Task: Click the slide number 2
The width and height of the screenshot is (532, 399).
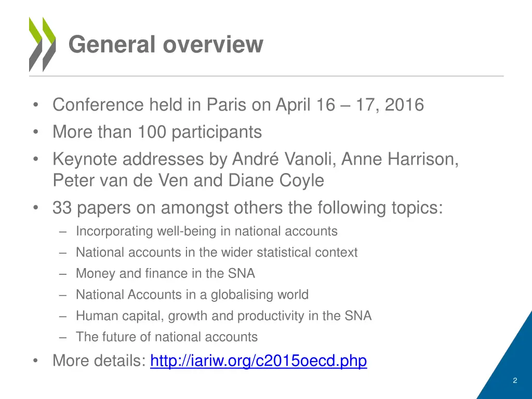Action: pos(515,380)
